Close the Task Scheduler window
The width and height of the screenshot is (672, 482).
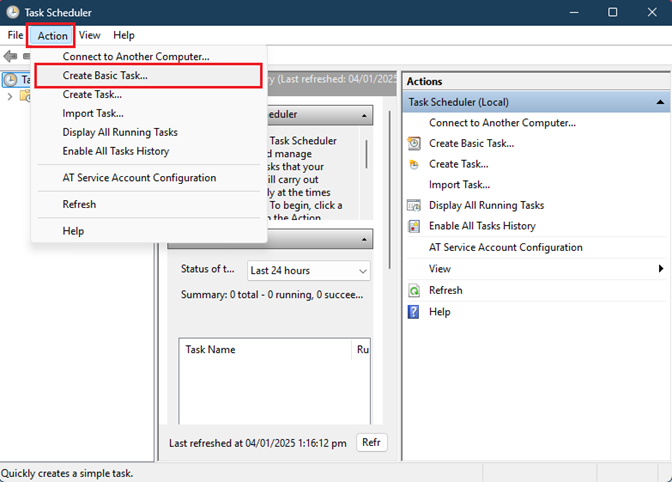[652, 12]
